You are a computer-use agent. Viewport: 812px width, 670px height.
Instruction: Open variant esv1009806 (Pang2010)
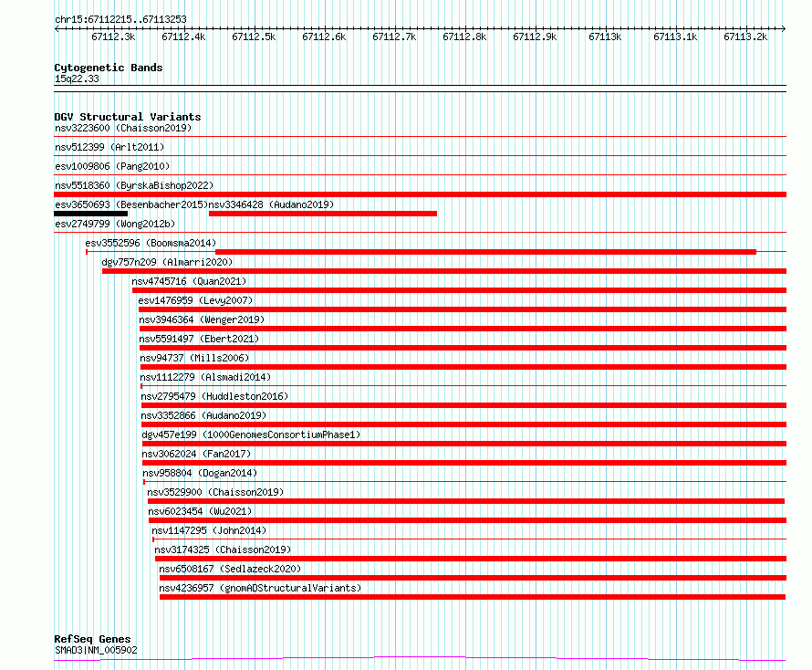click(112, 166)
